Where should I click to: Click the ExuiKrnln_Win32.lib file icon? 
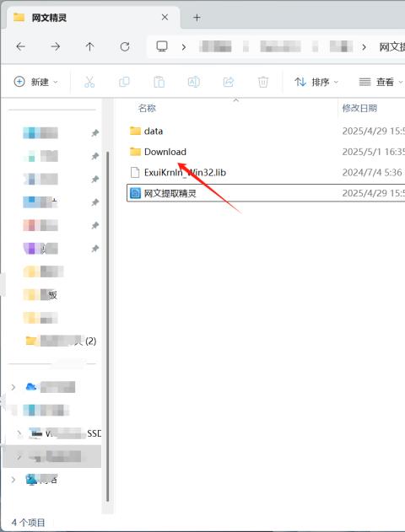135,172
